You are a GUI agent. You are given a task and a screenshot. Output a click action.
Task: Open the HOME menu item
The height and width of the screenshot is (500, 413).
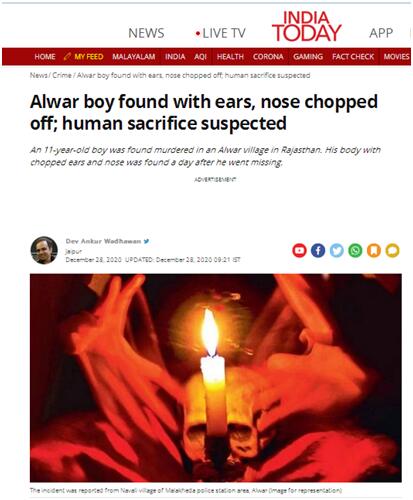pos(45,57)
